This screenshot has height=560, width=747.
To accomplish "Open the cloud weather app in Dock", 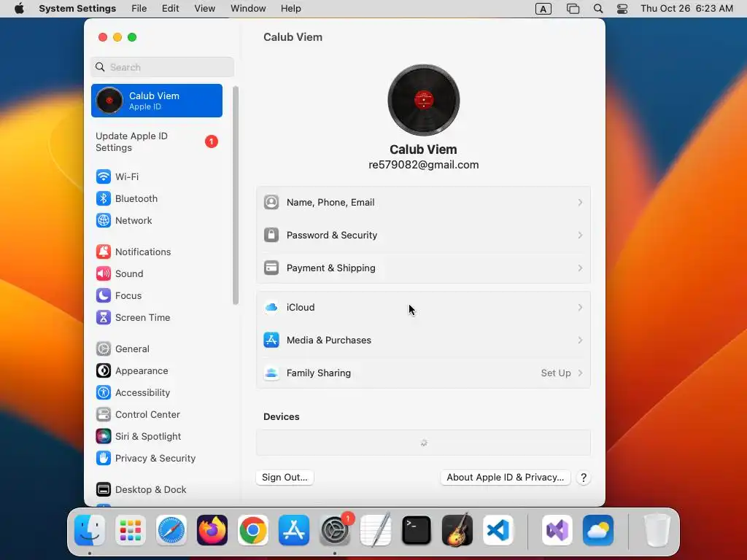I will (x=598, y=530).
